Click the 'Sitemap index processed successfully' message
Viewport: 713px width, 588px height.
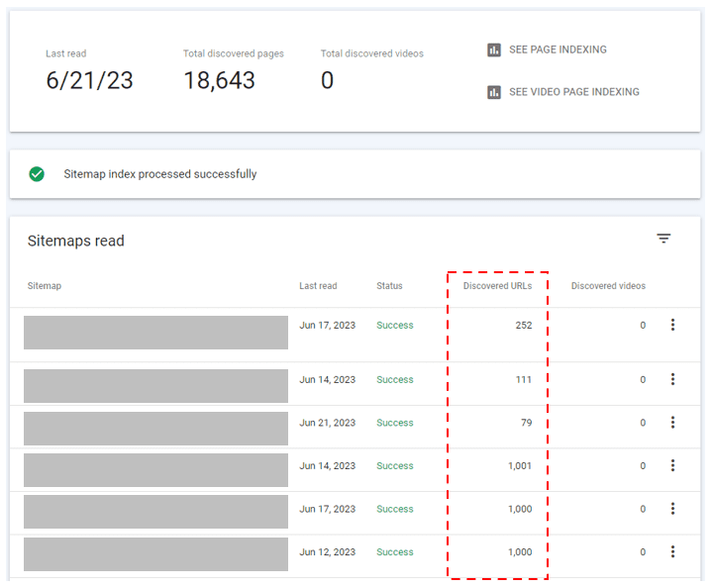tap(160, 174)
